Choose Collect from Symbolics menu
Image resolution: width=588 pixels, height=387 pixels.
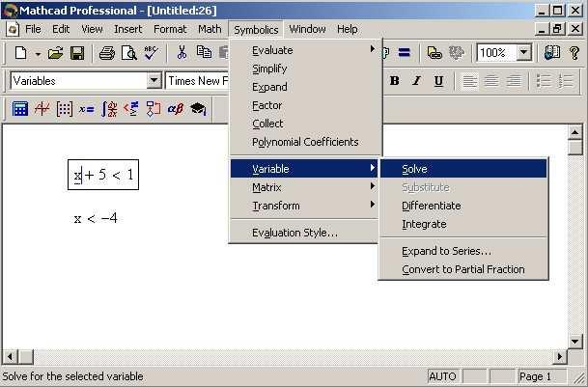click(305, 124)
